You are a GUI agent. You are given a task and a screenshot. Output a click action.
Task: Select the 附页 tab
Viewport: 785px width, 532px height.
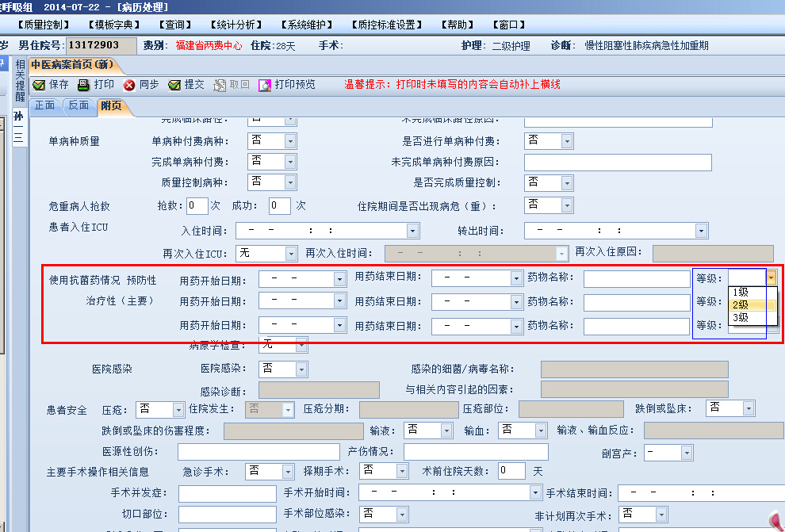point(111,105)
